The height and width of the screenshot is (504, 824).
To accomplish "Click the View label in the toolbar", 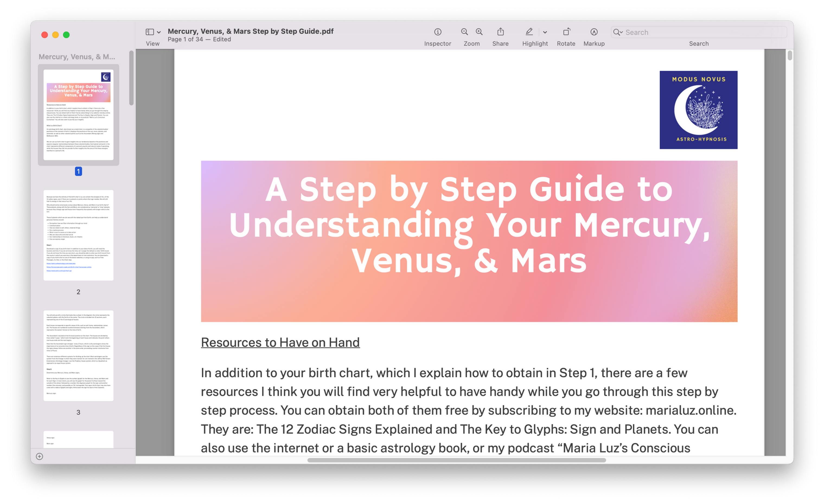I will tap(152, 43).
